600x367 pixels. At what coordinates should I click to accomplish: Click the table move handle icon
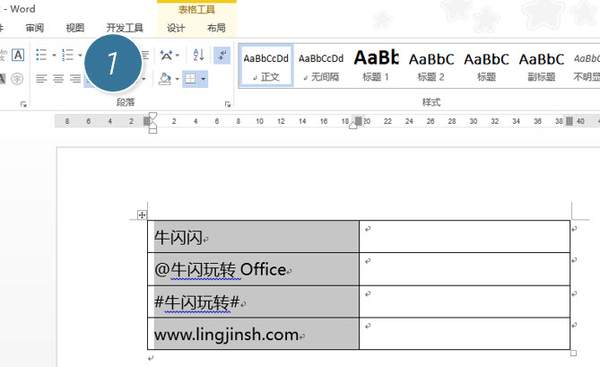click(142, 215)
